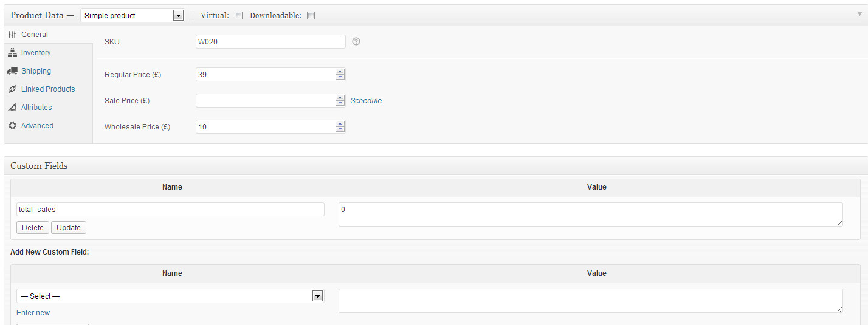Click the Enter new link

[x=33, y=313]
